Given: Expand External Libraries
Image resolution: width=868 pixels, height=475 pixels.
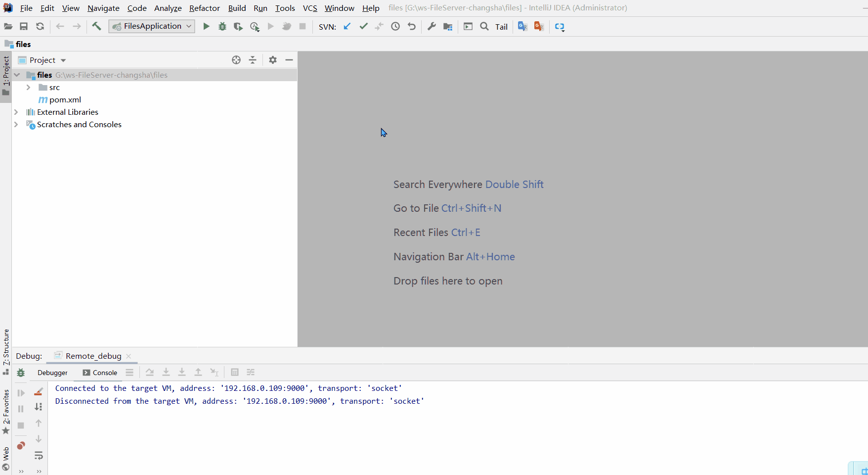Looking at the screenshot, I should [16, 112].
